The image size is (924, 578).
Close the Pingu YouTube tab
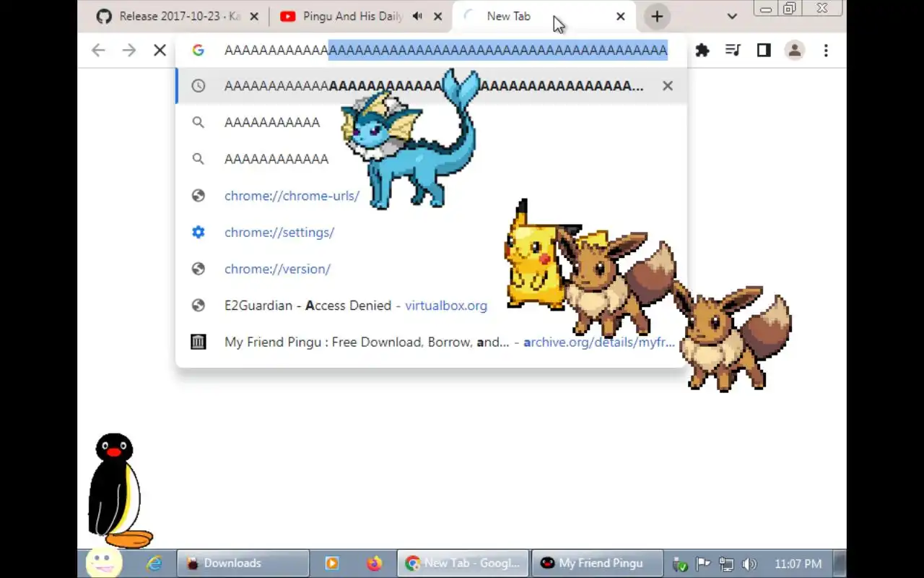coord(437,17)
